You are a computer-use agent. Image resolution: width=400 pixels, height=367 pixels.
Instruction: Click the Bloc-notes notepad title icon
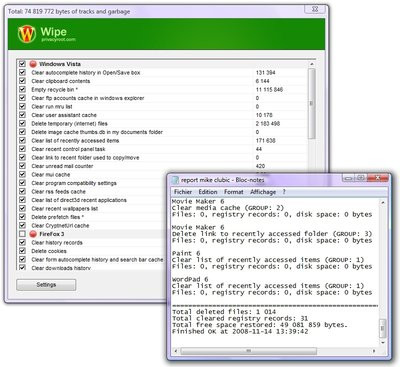point(175,180)
